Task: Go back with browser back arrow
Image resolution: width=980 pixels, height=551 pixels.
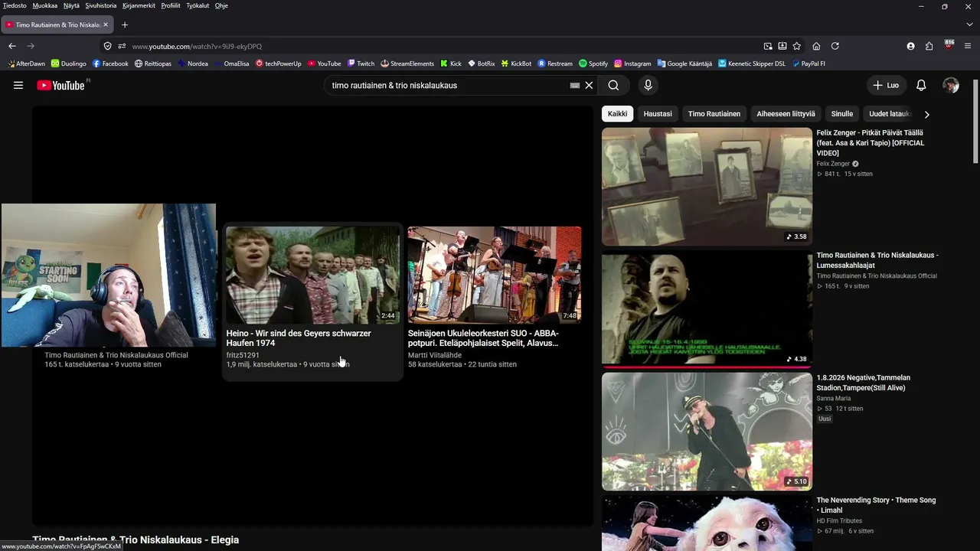Action: [12, 46]
